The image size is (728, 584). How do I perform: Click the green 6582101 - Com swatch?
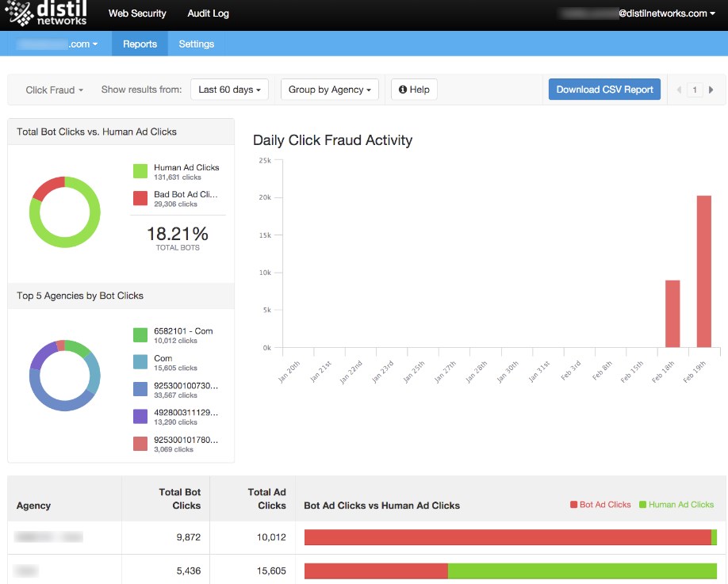tap(140, 335)
